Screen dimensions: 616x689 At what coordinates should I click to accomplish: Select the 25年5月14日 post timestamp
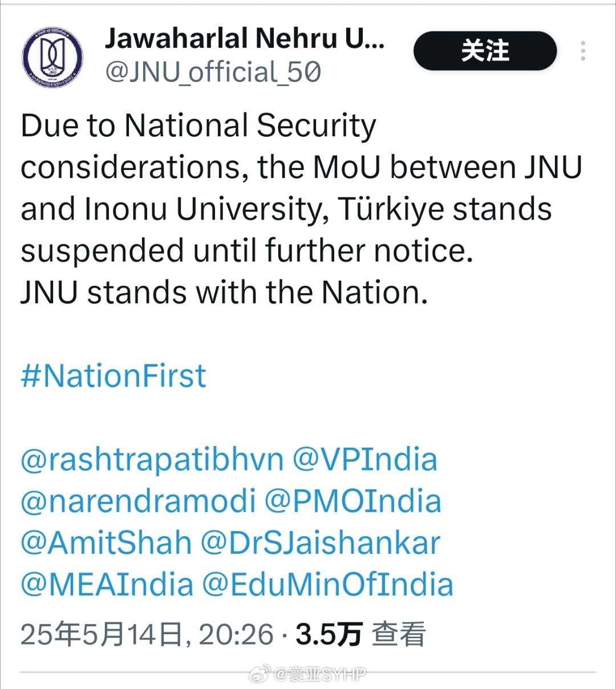click(x=147, y=634)
